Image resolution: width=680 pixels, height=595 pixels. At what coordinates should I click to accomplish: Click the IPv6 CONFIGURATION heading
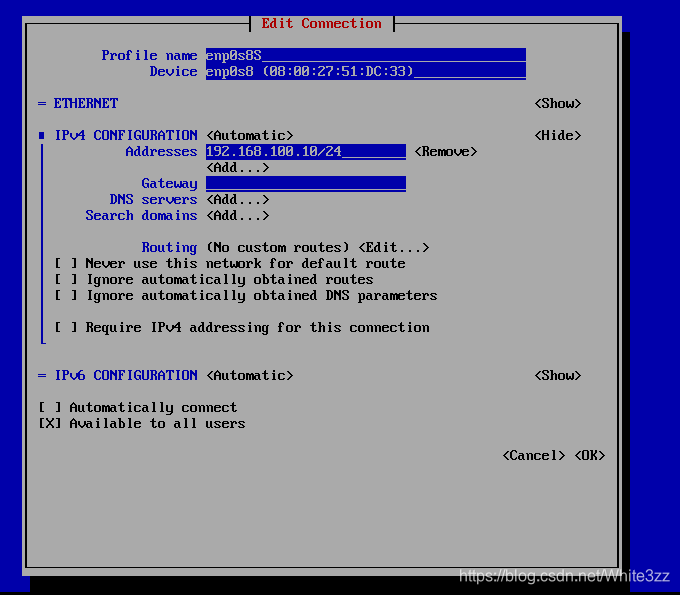pyautogui.click(x=126, y=376)
